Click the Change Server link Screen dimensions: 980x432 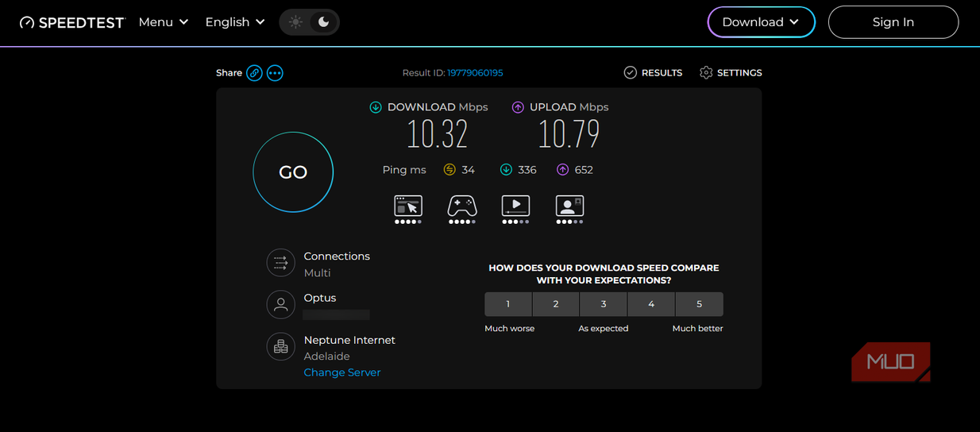coord(342,372)
